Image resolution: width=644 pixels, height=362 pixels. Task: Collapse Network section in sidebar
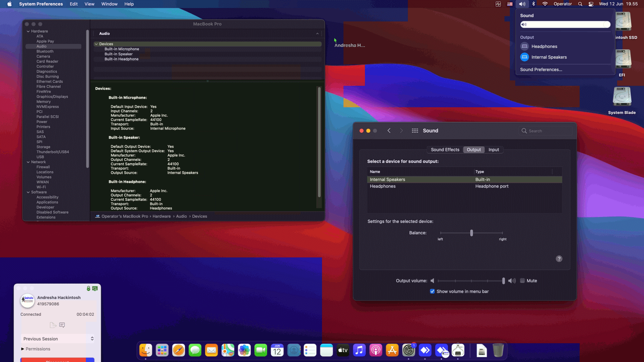[28, 162]
